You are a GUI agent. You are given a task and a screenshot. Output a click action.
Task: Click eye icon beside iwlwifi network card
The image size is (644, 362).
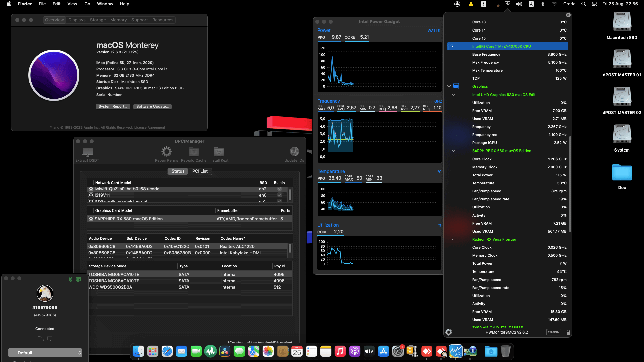[x=91, y=189]
